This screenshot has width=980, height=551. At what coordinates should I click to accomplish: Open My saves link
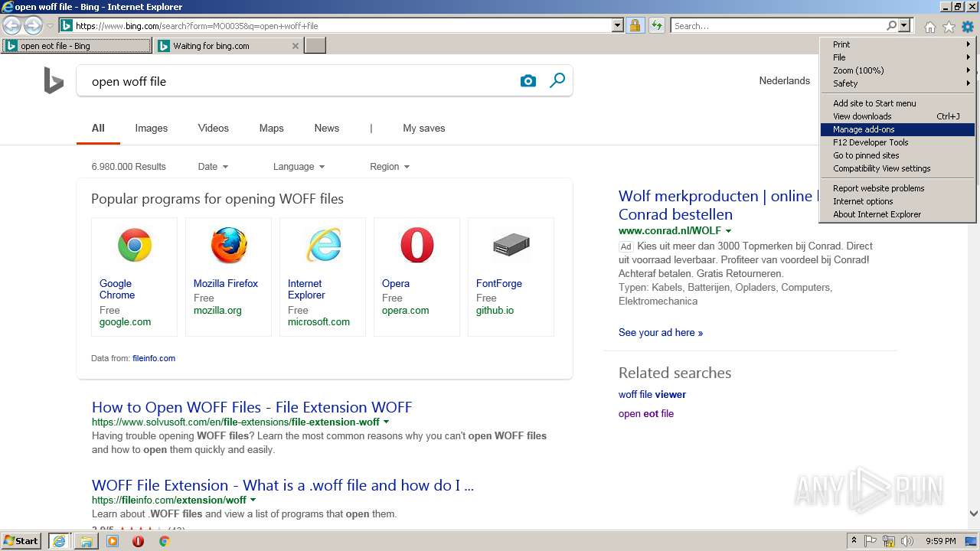coord(423,129)
